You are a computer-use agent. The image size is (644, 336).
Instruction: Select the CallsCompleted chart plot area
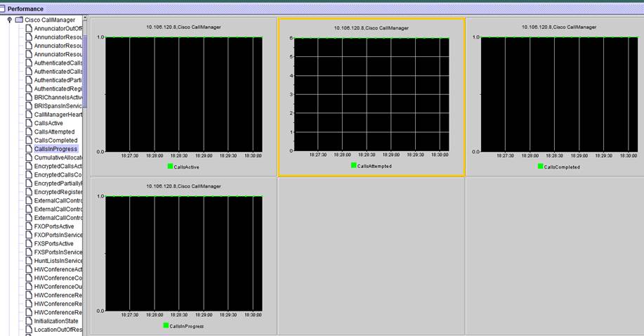[560, 94]
